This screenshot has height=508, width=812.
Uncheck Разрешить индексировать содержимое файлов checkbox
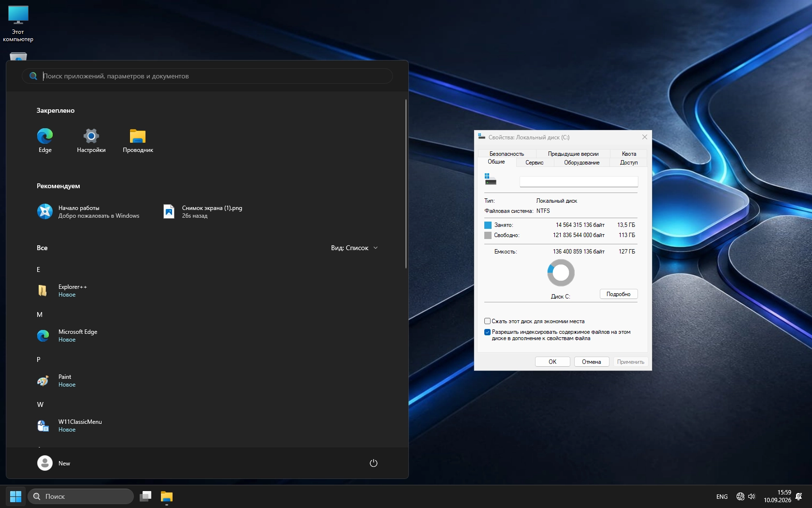[x=487, y=332]
